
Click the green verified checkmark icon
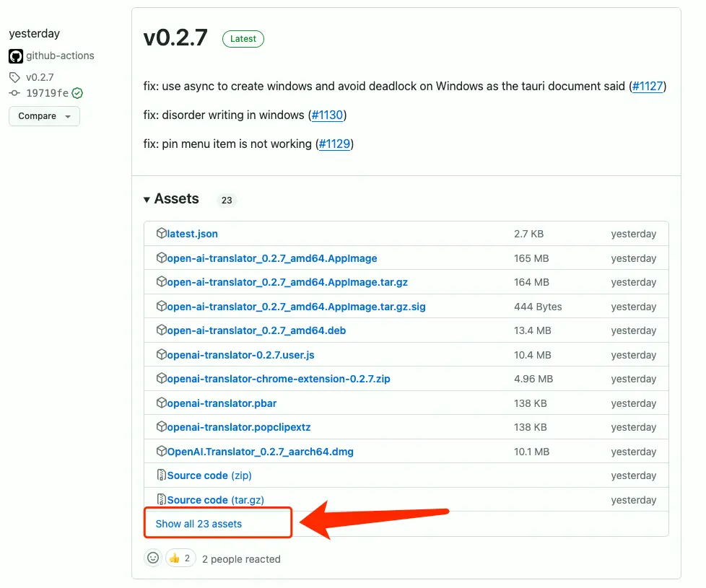pyautogui.click(x=77, y=93)
